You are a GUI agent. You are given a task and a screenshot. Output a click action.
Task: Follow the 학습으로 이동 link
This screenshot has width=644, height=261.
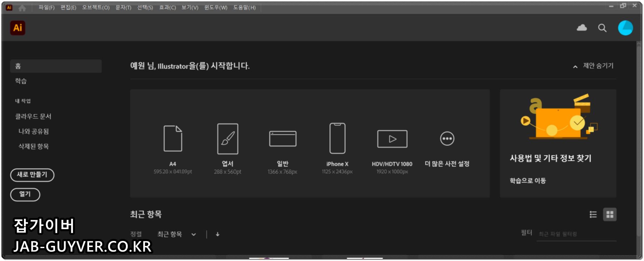528,181
